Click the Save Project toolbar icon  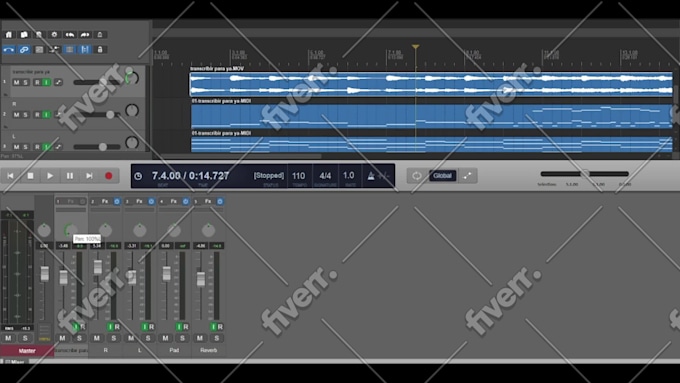pyautogui.click(x=39, y=35)
